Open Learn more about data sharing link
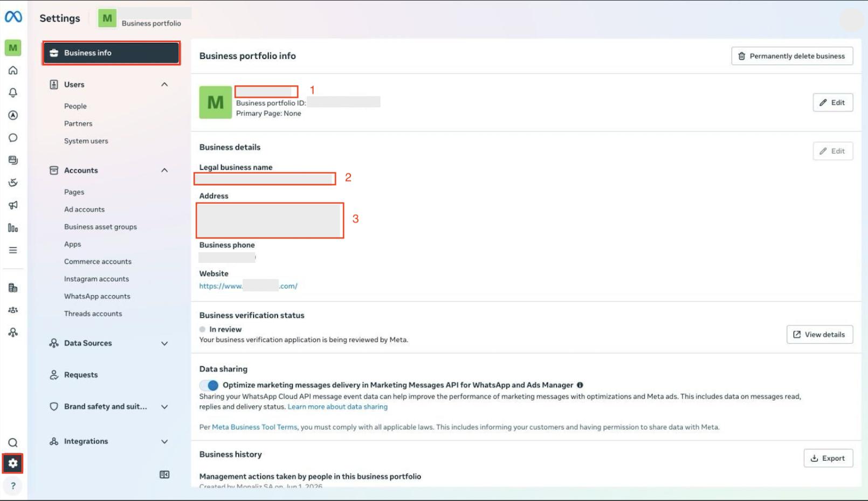 click(337, 407)
